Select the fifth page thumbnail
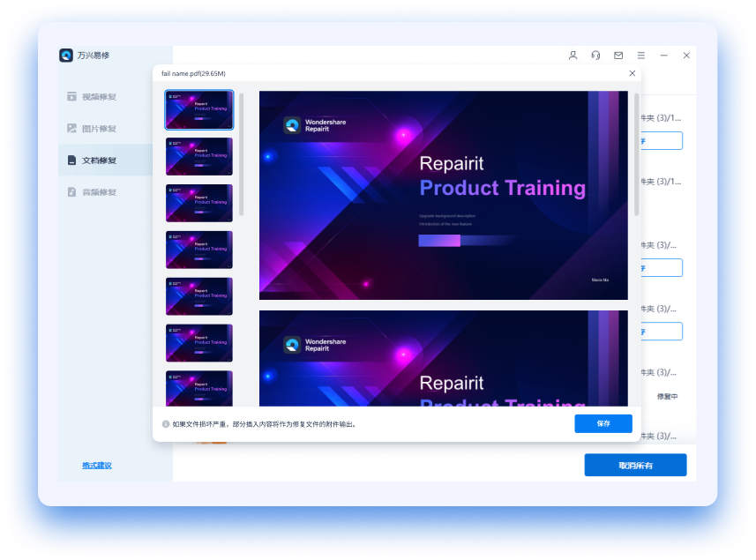This screenshot has height=560, width=756. click(199, 296)
